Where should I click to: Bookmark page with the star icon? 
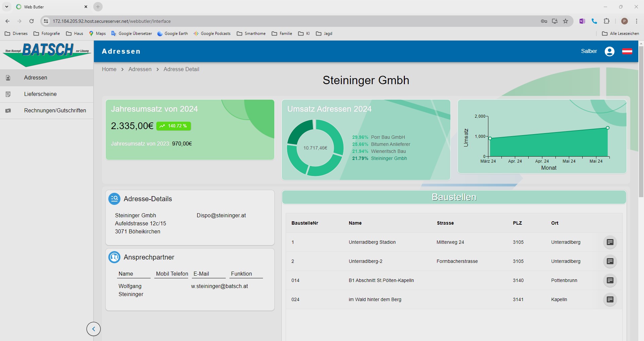tap(566, 21)
